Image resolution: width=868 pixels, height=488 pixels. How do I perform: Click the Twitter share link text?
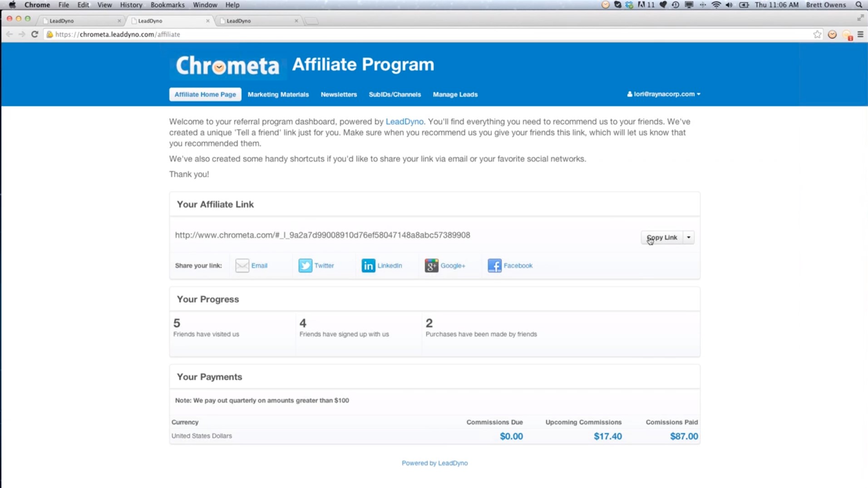pos(324,266)
